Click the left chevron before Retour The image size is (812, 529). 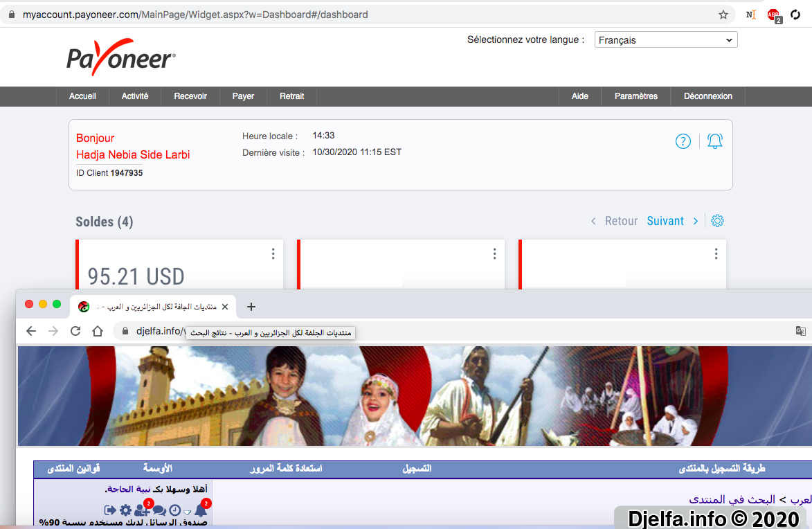click(593, 222)
